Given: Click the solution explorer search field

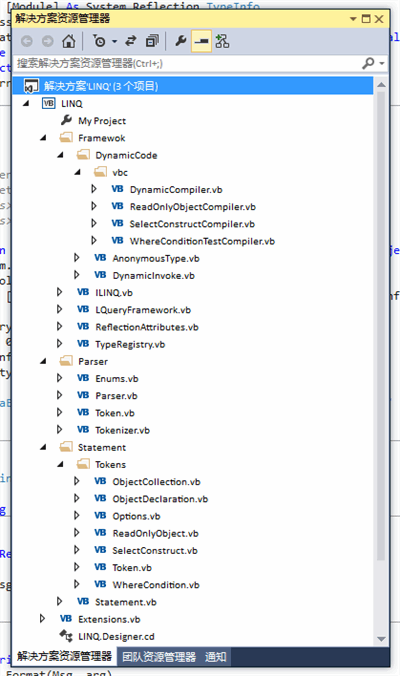Looking at the screenshot, I should (x=188, y=63).
